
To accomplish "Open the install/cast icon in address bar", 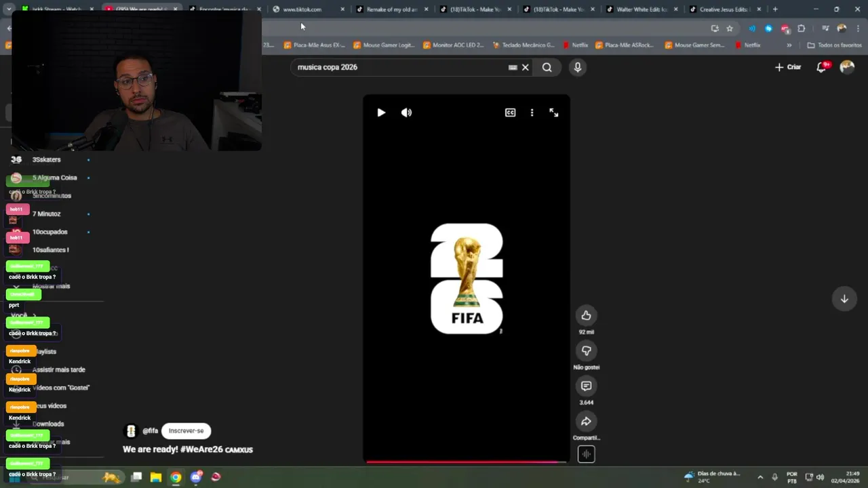I will click(715, 28).
